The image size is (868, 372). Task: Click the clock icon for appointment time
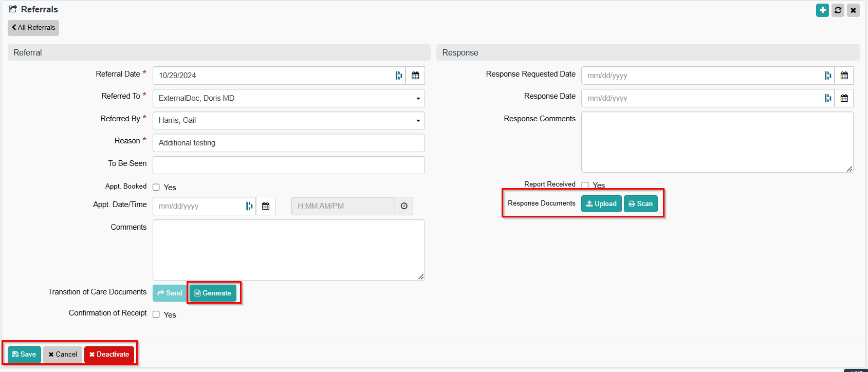(x=404, y=206)
